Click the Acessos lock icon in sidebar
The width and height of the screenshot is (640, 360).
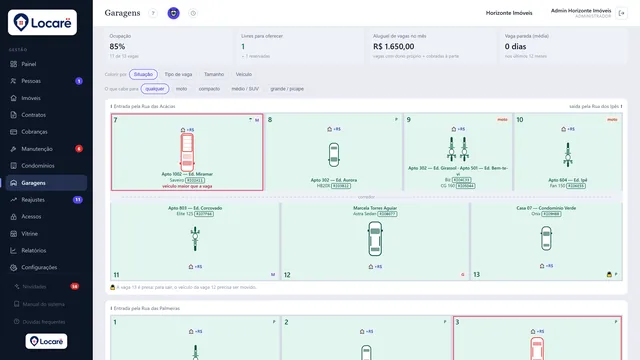[13, 217]
